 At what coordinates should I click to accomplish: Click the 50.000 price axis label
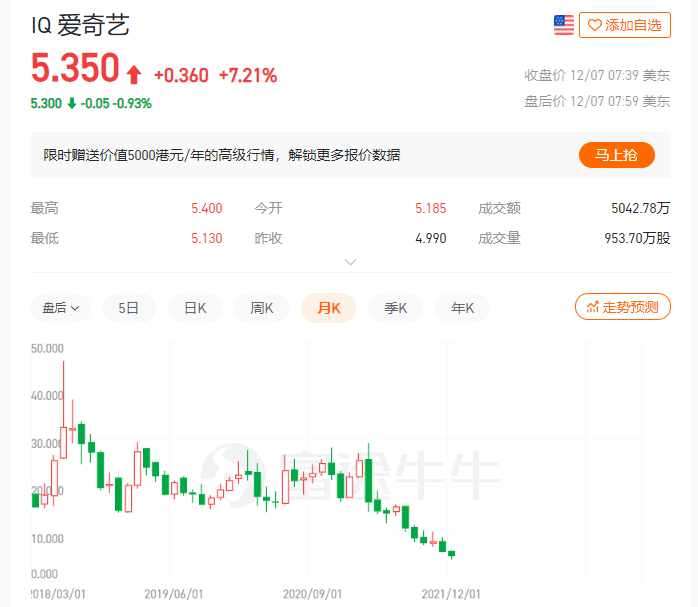[x=47, y=348]
